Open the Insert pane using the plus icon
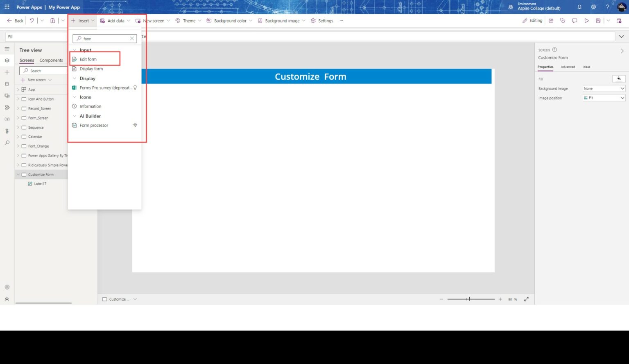This screenshot has width=629, height=364. [7, 72]
